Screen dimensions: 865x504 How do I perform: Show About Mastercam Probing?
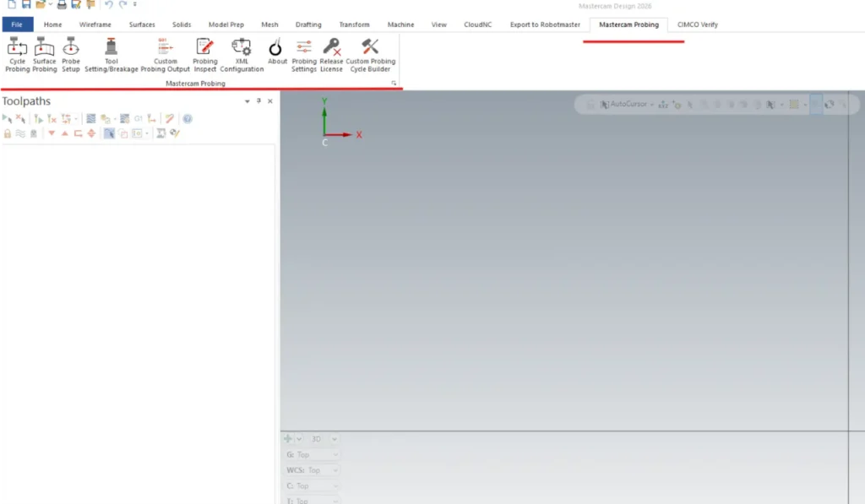[277, 51]
